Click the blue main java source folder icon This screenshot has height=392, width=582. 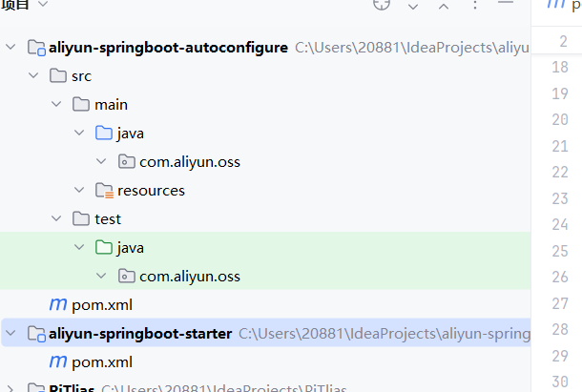(x=104, y=134)
